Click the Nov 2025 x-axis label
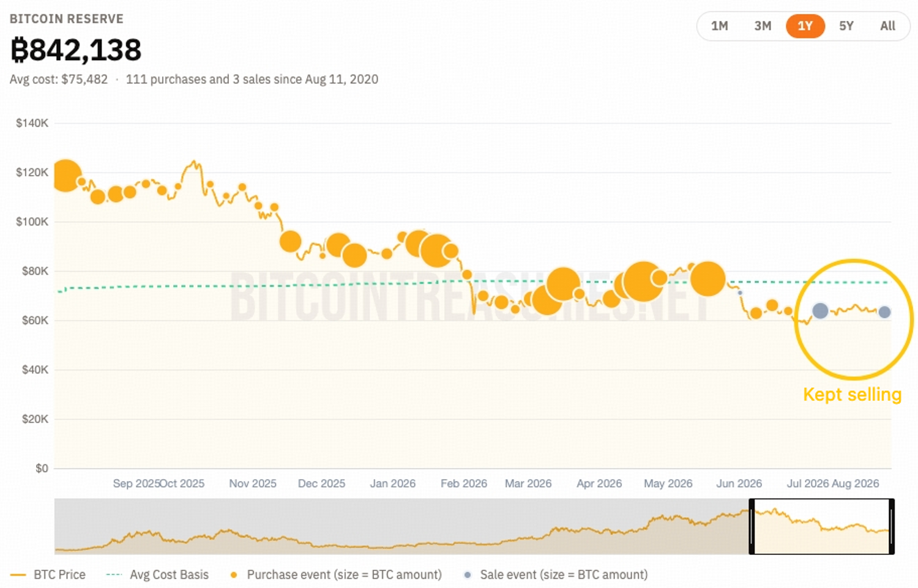This screenshot has height=588, width=918. 253,483
